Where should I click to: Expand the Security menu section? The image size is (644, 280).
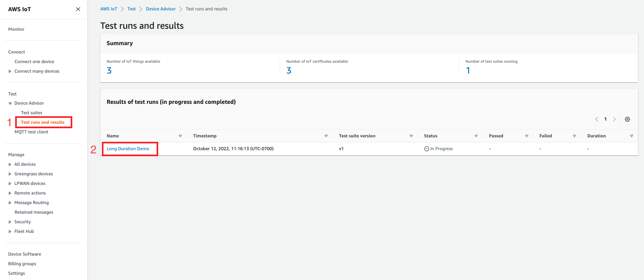point(10,222)
